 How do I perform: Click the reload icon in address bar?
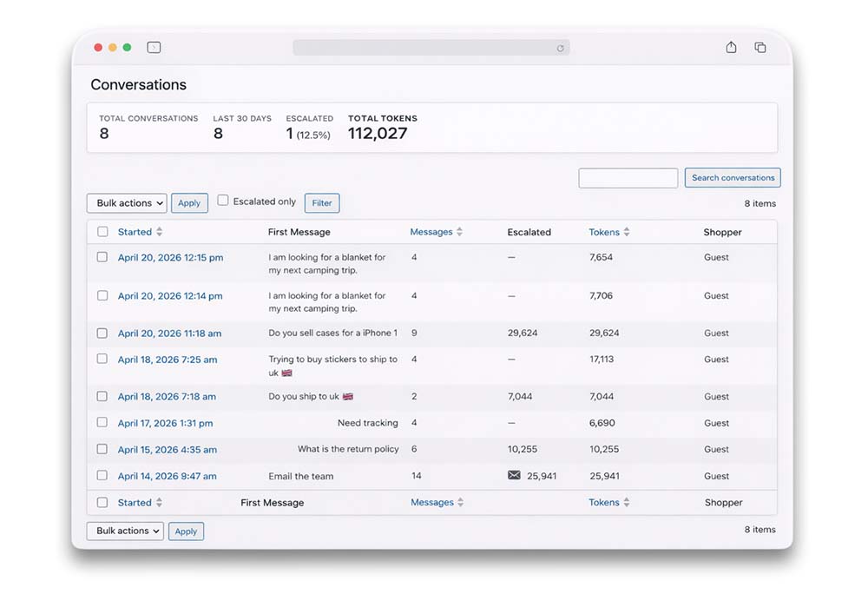560,49
